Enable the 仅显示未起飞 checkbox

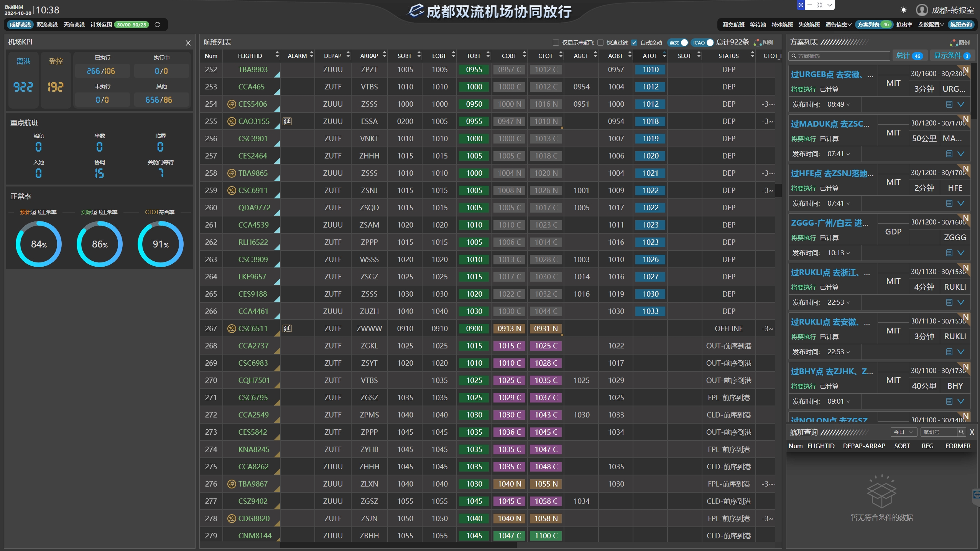pyautogui.click(x=556, y=43)
